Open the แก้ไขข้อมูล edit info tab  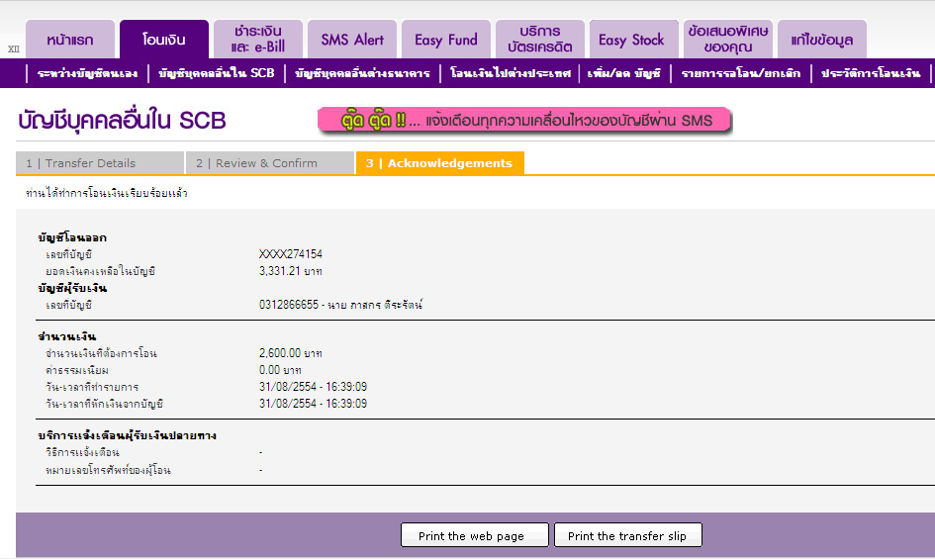821,40
